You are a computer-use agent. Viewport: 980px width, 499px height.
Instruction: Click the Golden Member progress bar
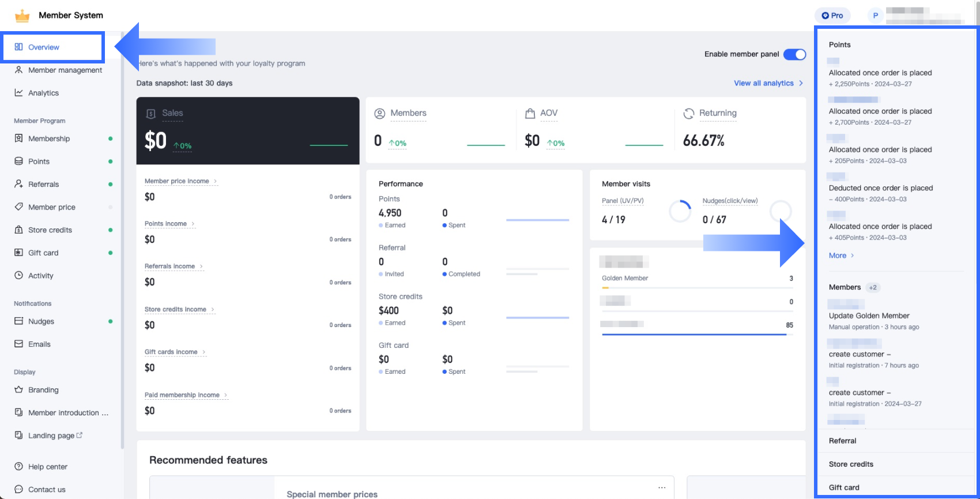coord(697,287)
